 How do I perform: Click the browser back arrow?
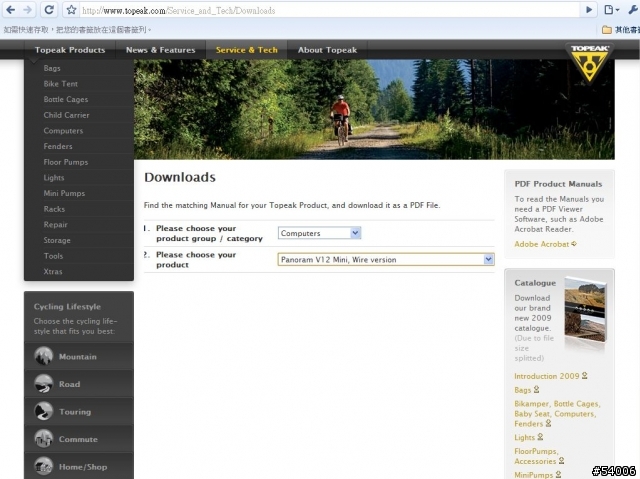(x=10, y=10)
